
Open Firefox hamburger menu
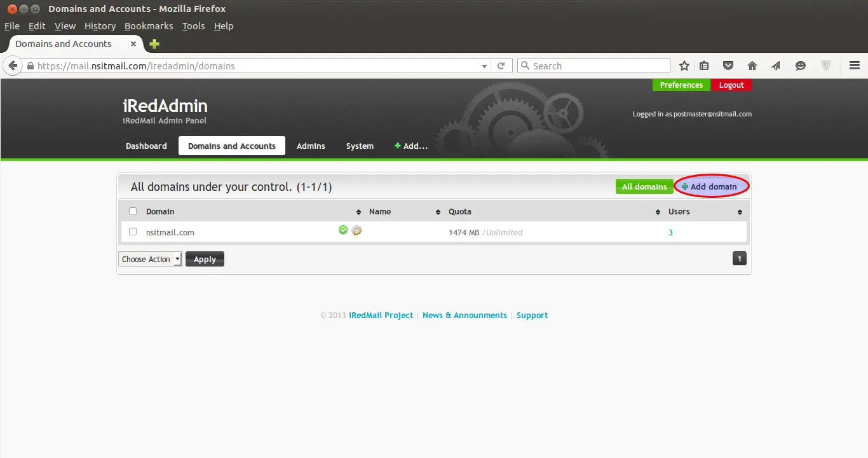click(x=855, y=66)
